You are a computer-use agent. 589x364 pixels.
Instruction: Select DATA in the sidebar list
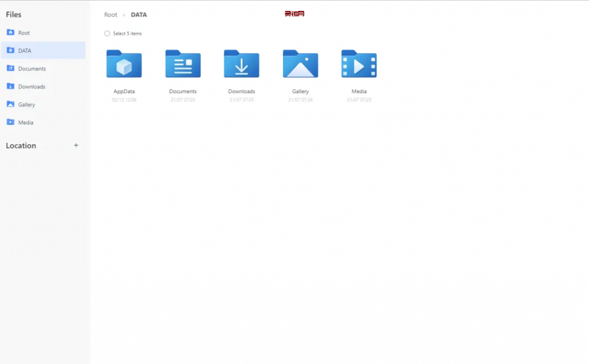pyautogui.click(x=25, y=51)
